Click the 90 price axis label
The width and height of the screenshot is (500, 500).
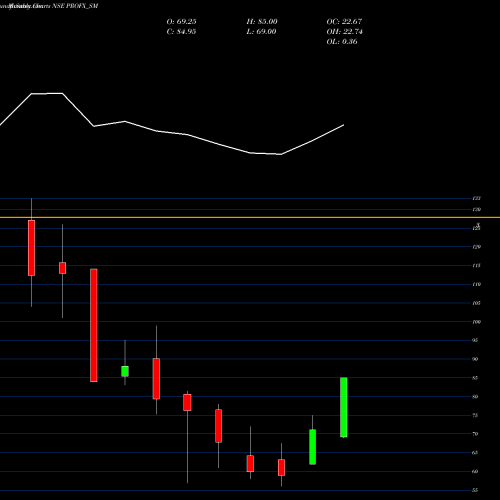point(475,359)
